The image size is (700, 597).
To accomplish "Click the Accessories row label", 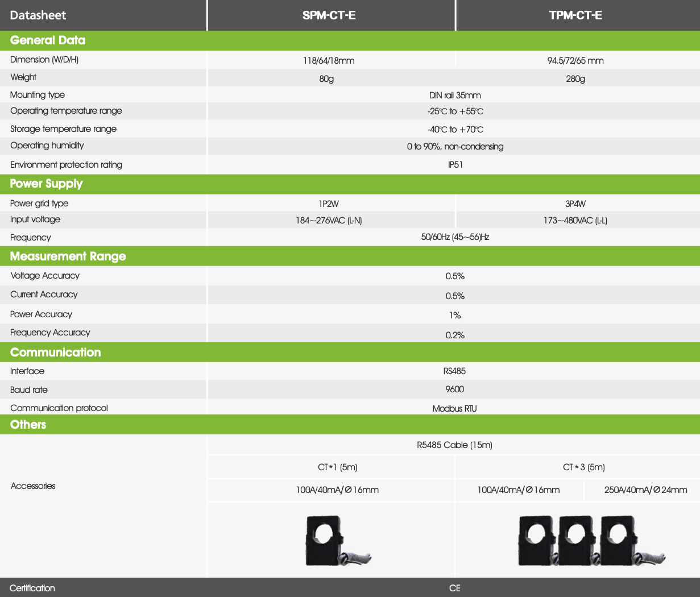I will coord(33,486).
